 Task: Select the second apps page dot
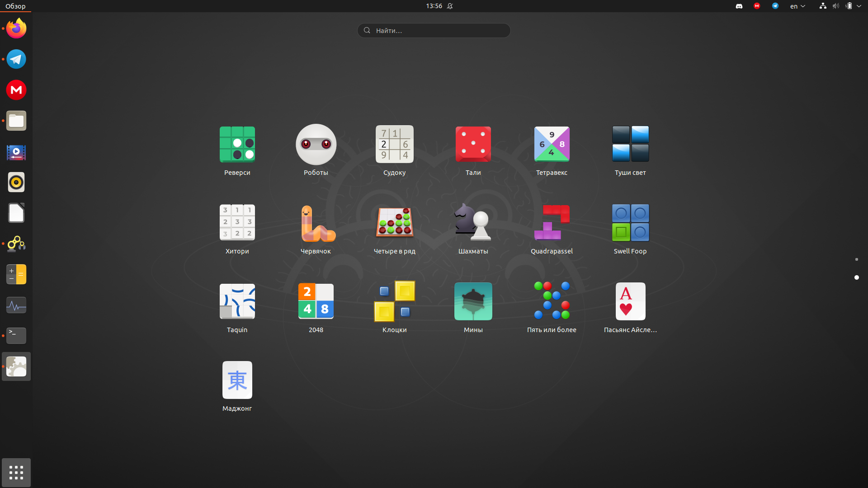point(856,277)
